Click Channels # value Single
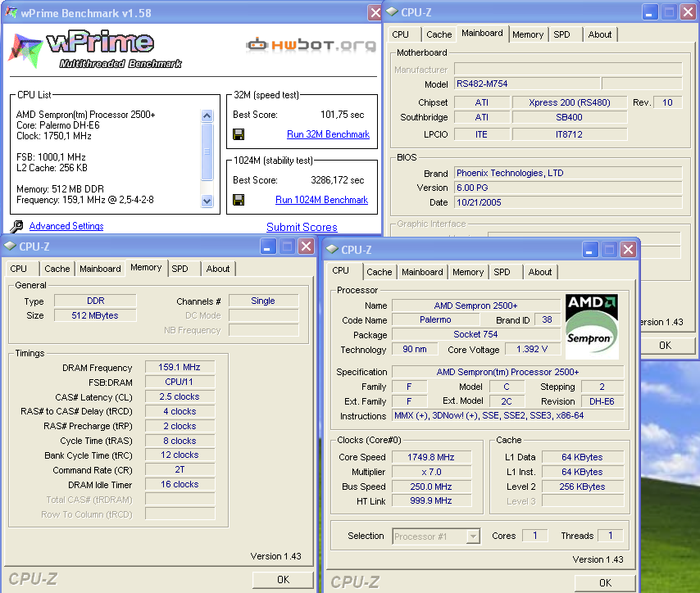 [263, 301]
